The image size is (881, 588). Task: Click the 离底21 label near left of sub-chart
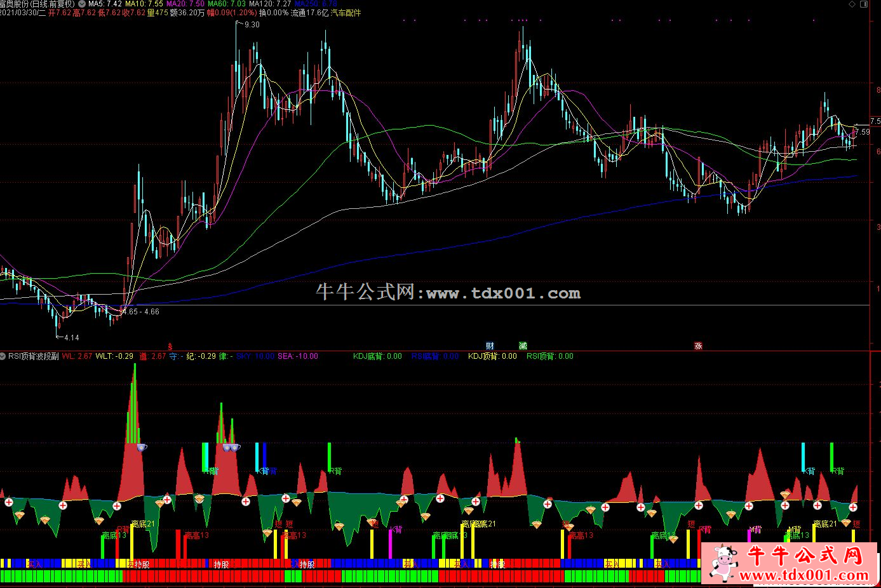point(143,525)
